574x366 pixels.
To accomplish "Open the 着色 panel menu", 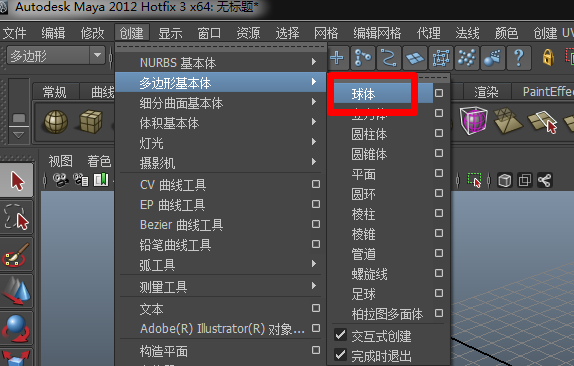I will click(99, 161).
